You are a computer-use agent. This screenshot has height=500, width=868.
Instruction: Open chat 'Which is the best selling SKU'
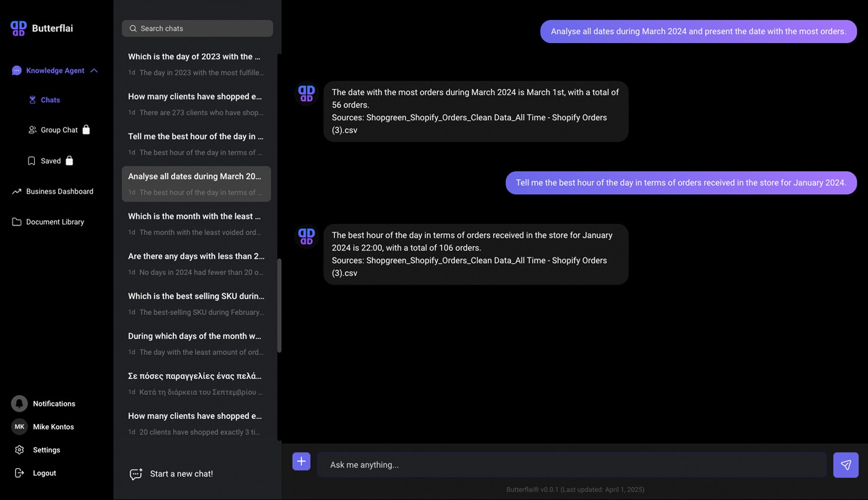(196, 304)
